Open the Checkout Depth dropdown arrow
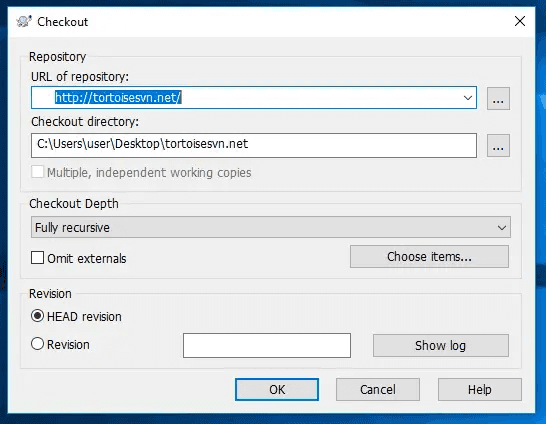546x424 pixels. click(501, 228)
